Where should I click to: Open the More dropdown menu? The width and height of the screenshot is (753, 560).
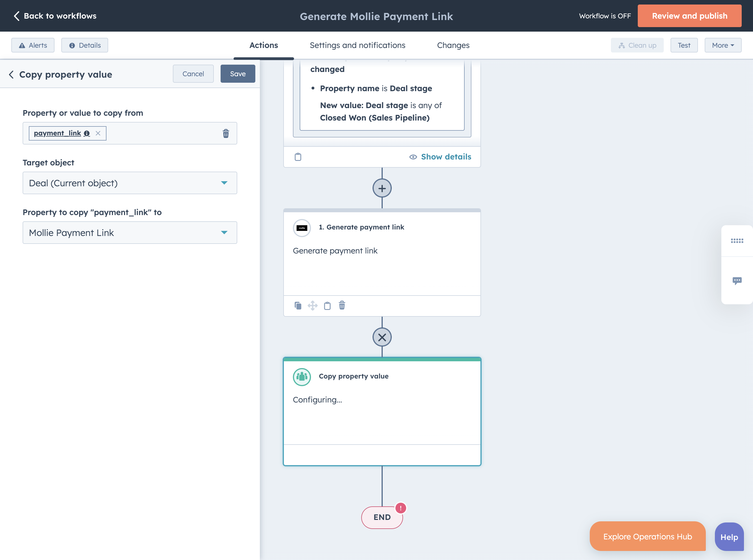click(x=723, y=45)
